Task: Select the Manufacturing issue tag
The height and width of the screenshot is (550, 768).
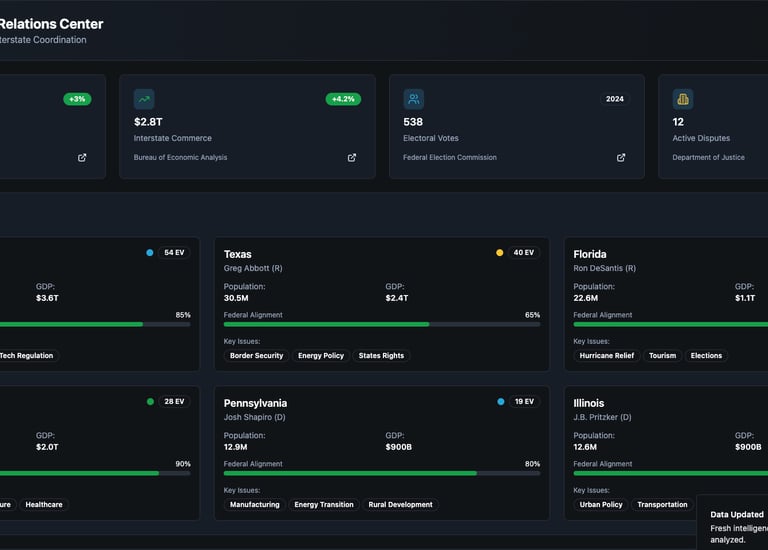Action: pyautogui.click(x=255, y=504)
